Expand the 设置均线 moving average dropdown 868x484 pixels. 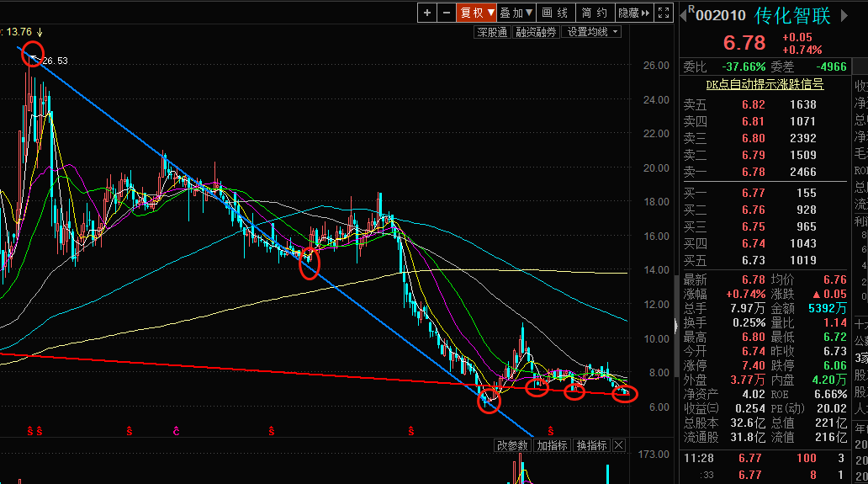point(592,32)
